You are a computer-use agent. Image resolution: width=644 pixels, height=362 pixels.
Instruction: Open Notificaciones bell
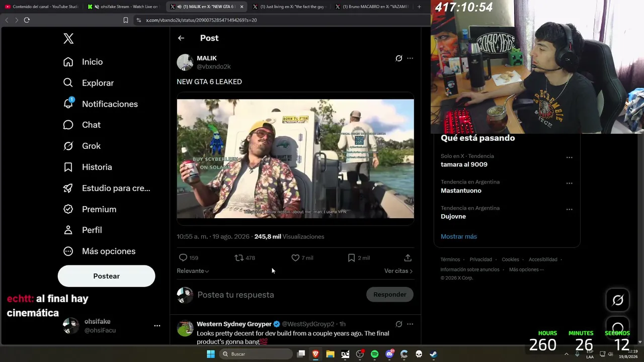pos(101,104)
